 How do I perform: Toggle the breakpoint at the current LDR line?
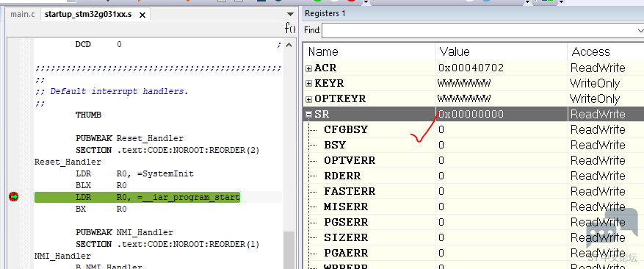13,198
